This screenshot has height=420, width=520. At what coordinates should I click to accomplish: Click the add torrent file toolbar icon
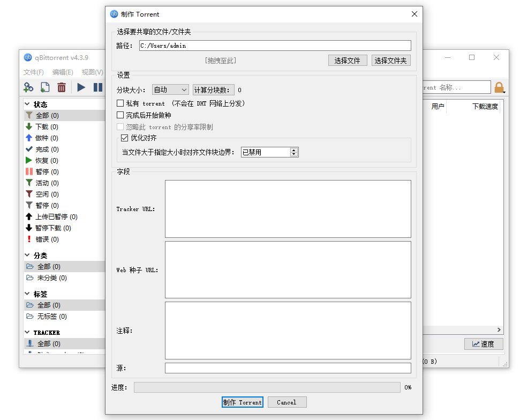tap(45, 87)
